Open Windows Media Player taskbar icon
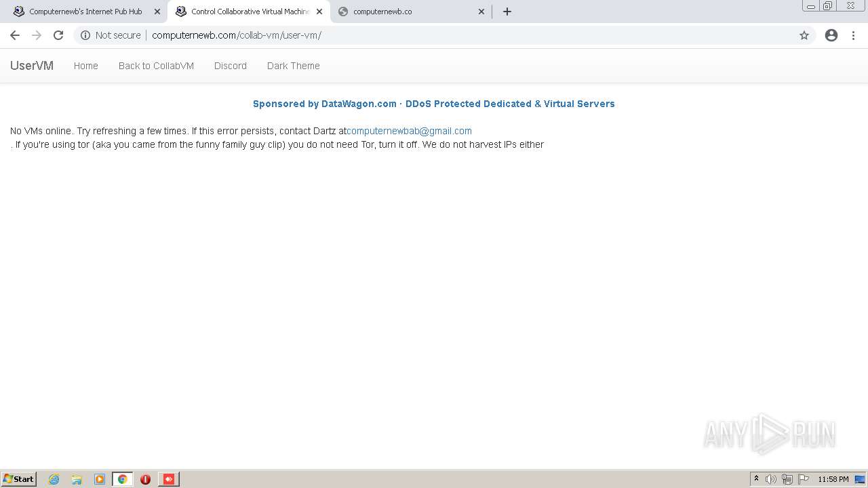The width and height of the screenshot is (868, 488). [100, 479]
